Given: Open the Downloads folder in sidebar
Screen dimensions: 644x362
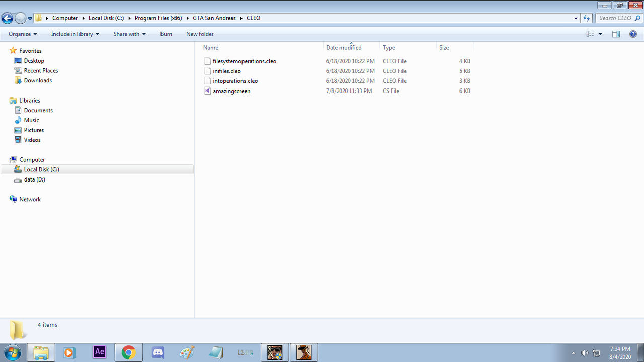Looking at the screenshot, I should [38, 80].
